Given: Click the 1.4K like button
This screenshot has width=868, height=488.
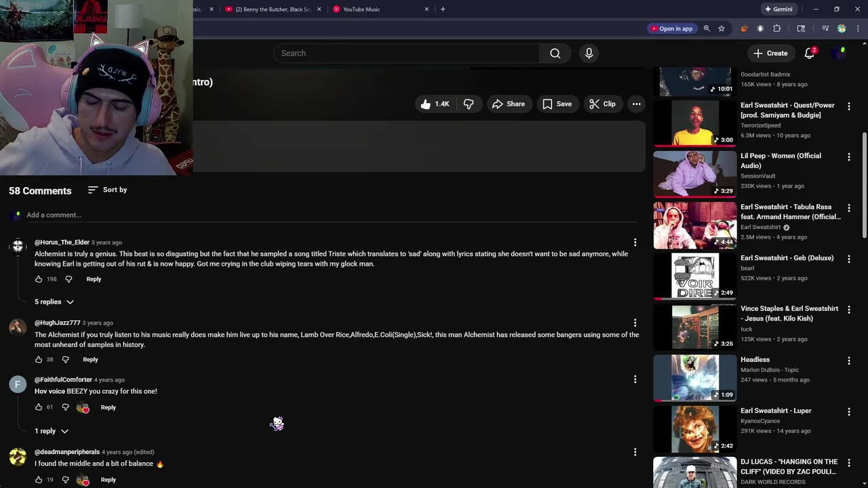Looking at the screenshot, I should pos(435,104).
